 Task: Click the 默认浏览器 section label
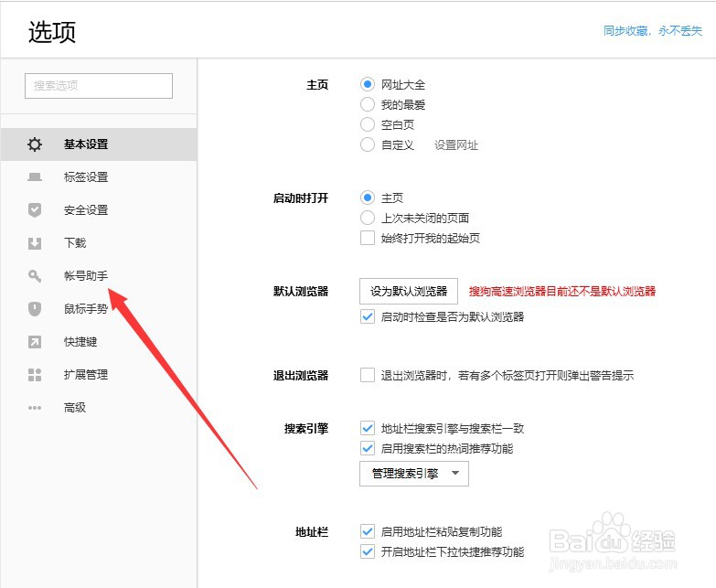pos(301,292)
